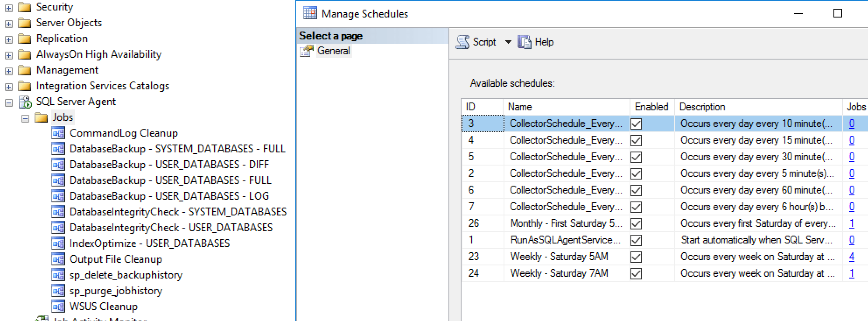Expand the Management folder node
The width and height of the screenshot is (868, 321).
click(9, 71)
